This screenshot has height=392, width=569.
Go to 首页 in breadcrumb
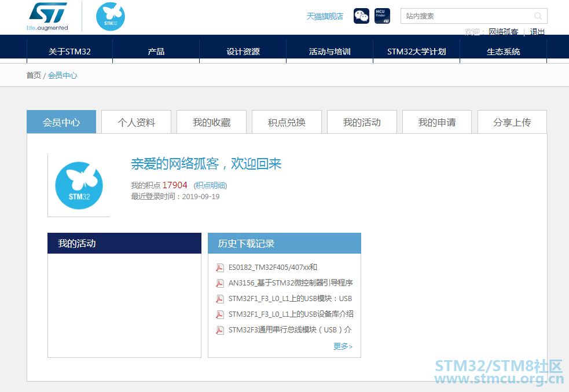click(x=34, y=75)
